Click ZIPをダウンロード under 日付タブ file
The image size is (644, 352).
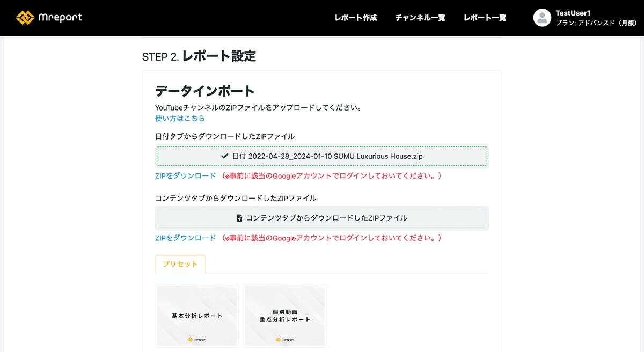185,176
